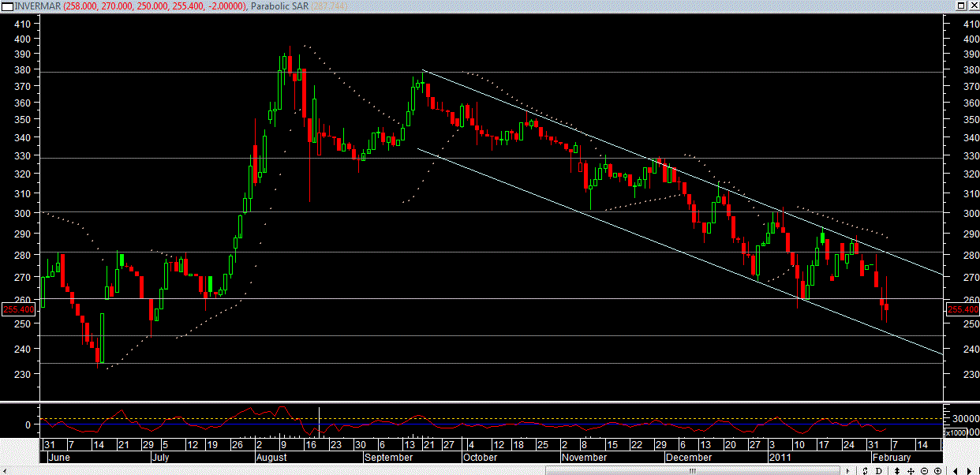The width and height of the screenshot is (980, 475).
Task: Click the x1000 volume scale label
Action: [x=955, y=432]
